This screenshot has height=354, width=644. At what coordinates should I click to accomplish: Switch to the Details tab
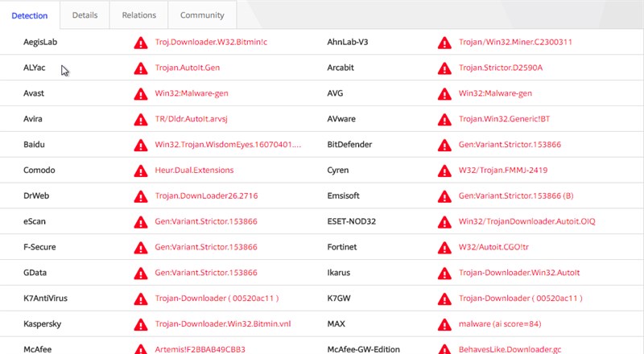click(85, 15)
